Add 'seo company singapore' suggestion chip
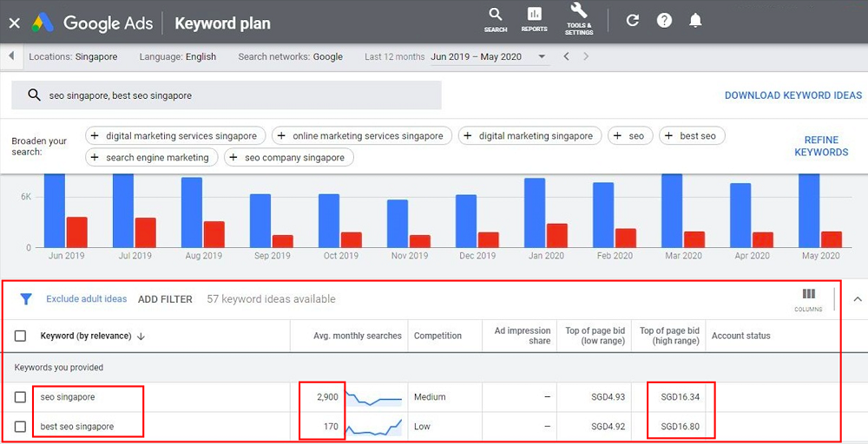The height and width of the screenshot is (444, 868). pyautogui.click(x=289, y=158)
